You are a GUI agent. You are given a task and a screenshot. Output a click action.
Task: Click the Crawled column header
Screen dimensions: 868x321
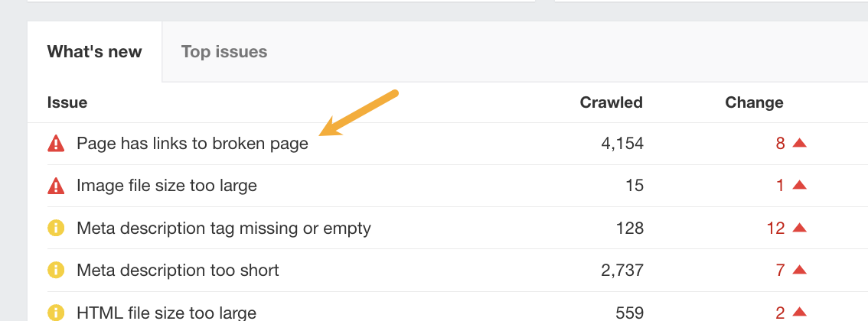[x=611, y=102]
